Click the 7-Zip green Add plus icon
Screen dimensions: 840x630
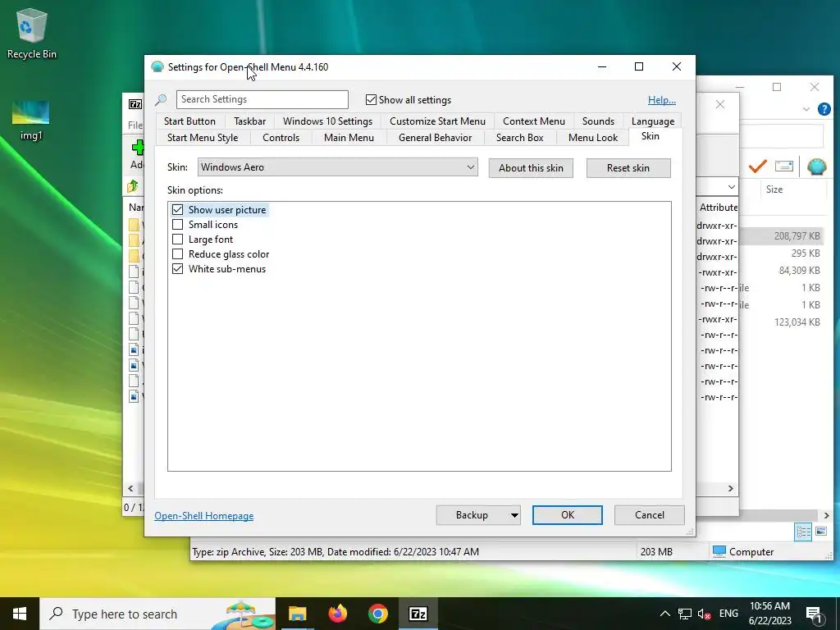[138, 148]
